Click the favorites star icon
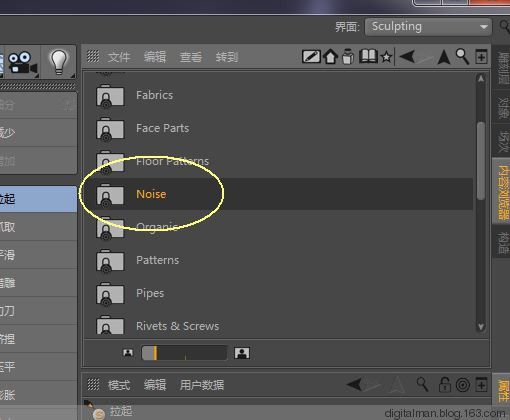Screen dimensions: 510x420 tap(387, 57)
